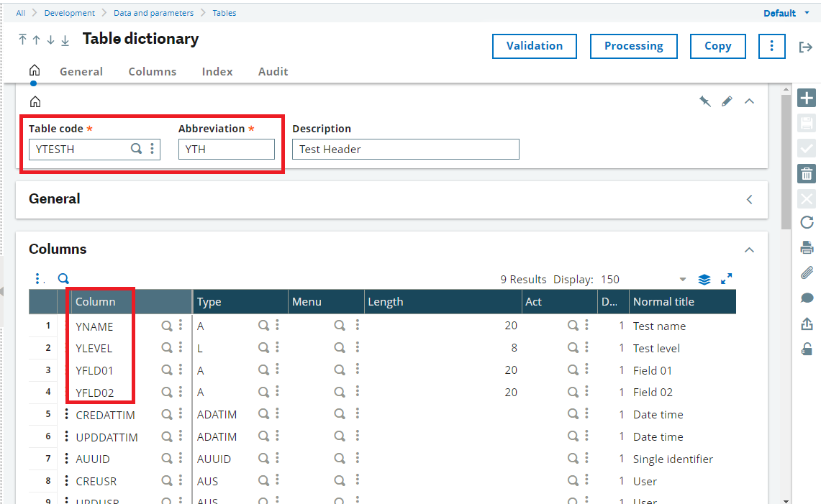The image size is (821, 504).
Task: Click the pencil edit icon in header
Action: 727,101
